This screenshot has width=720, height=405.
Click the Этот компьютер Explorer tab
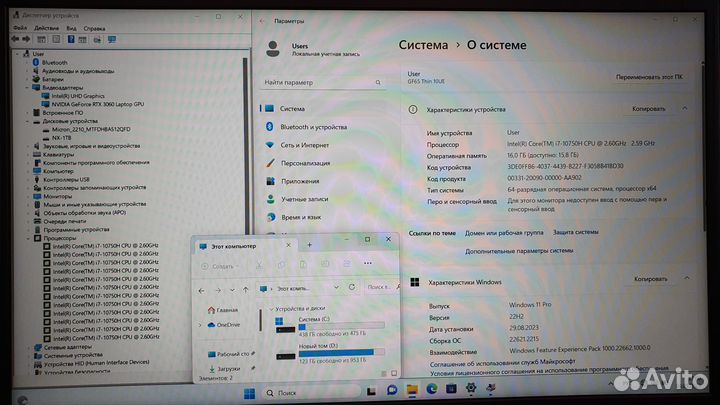click(x=246, y=246)
